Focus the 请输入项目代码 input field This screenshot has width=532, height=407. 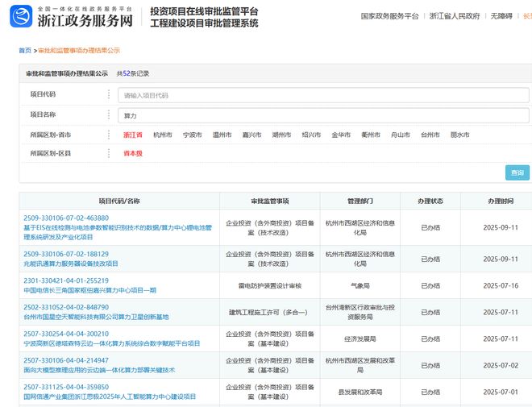(x=322, y=95)
